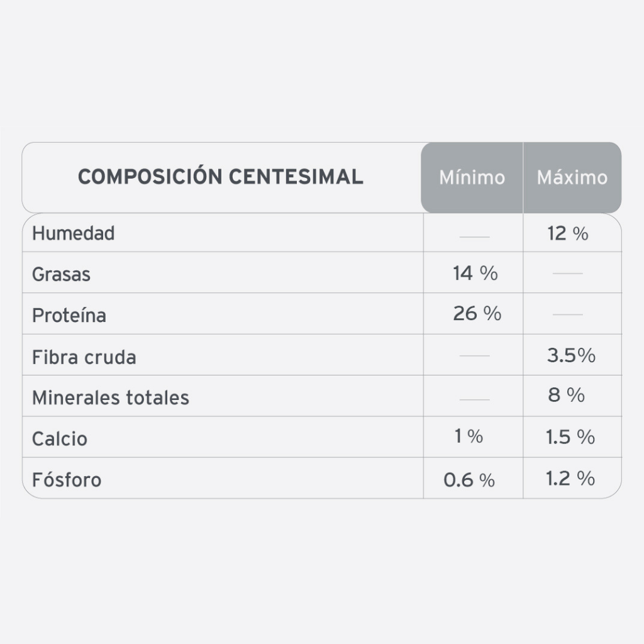Click the 8 % Minerales totales value

pyautogui.click(x=567, y=395)
